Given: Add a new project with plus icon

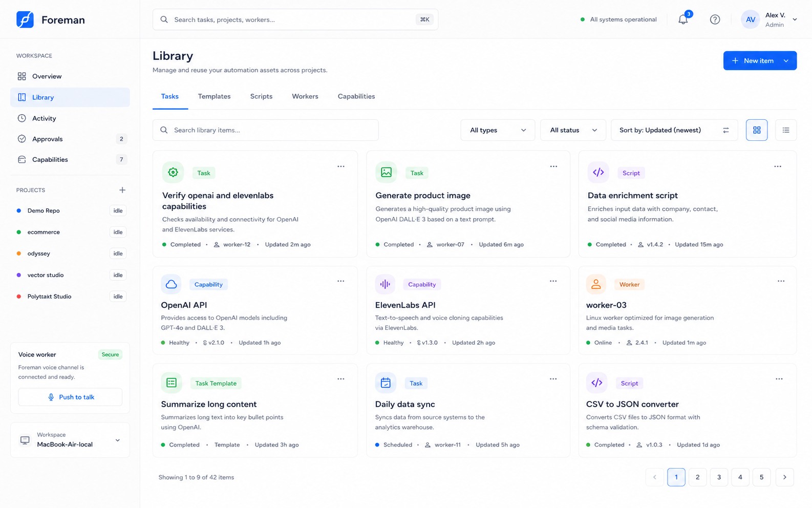Looking at the screenshot, I should (x=122, y=190).
